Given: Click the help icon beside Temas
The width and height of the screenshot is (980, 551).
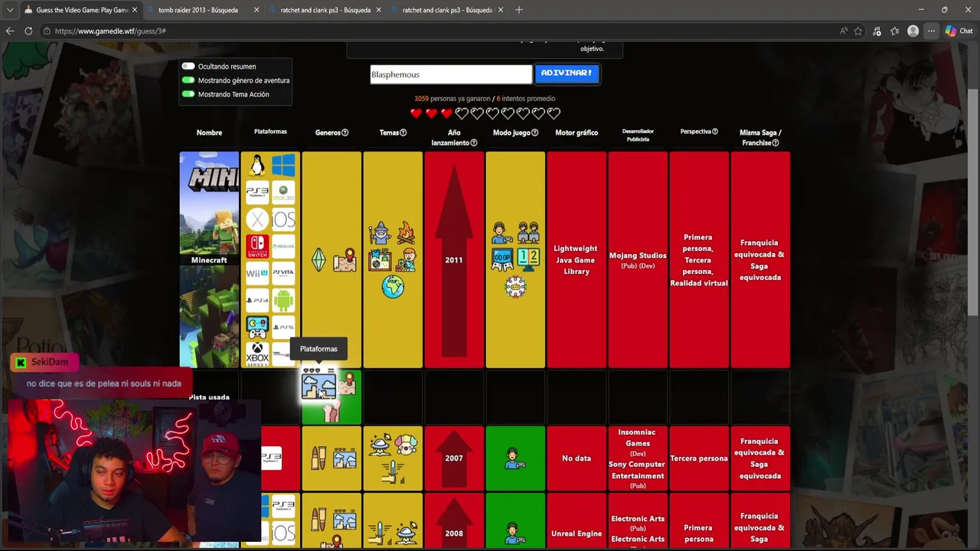Looking at the screenshot, I should point(403,132).
